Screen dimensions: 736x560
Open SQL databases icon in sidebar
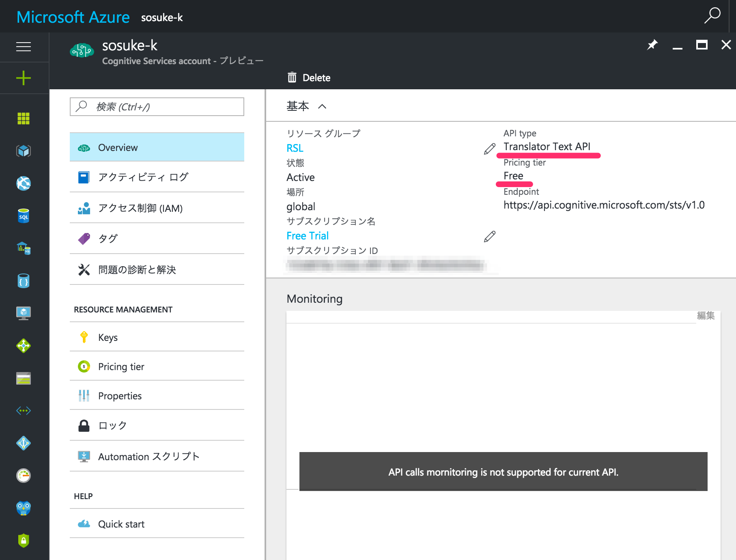24,216
